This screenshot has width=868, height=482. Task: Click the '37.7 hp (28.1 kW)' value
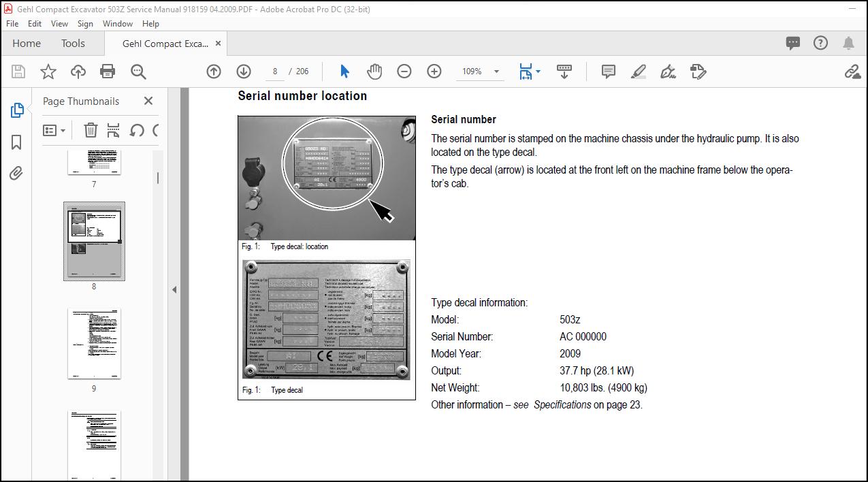[x=596, y=371]
